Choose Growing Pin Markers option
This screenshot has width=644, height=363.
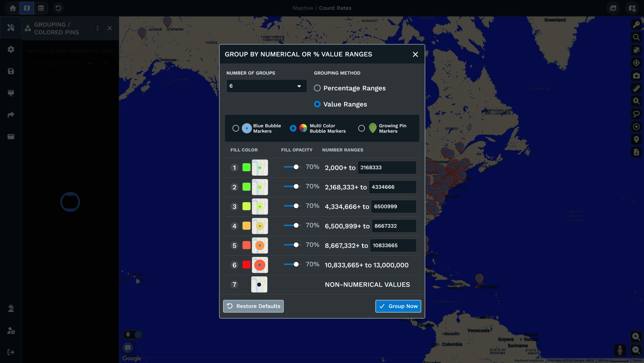[361, 128]
